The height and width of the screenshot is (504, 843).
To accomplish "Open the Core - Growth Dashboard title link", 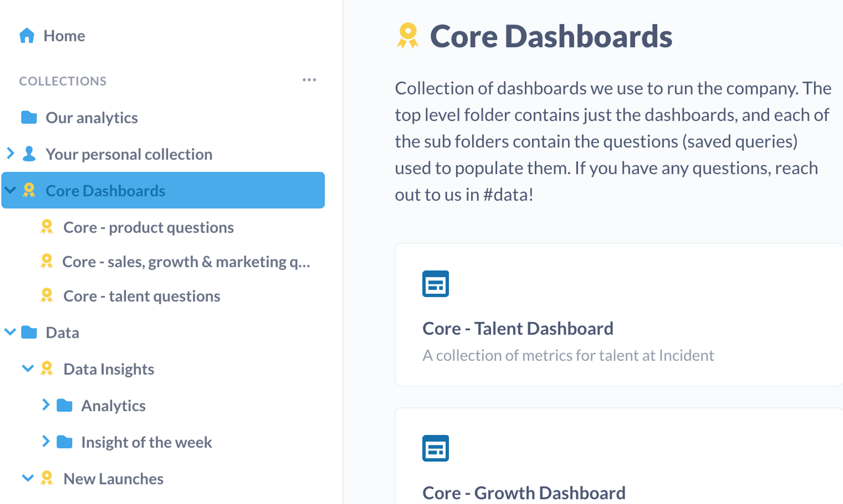I will tap(524, 493).
